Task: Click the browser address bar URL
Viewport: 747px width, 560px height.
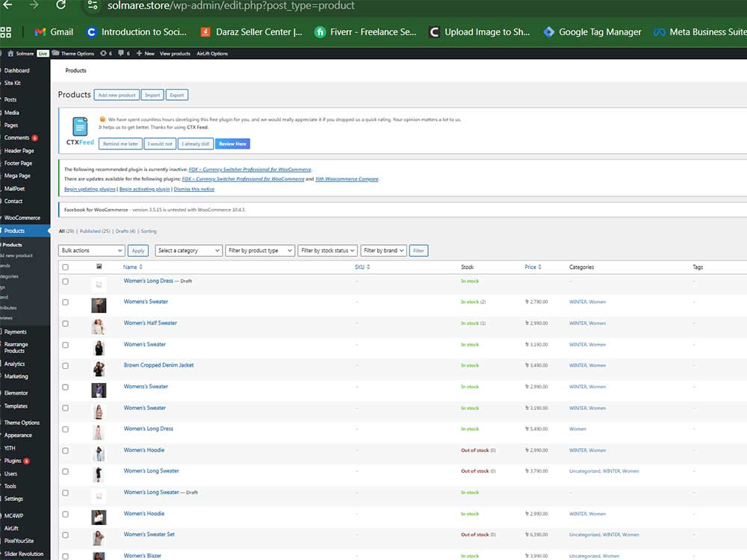Action: tap(231, 6)
